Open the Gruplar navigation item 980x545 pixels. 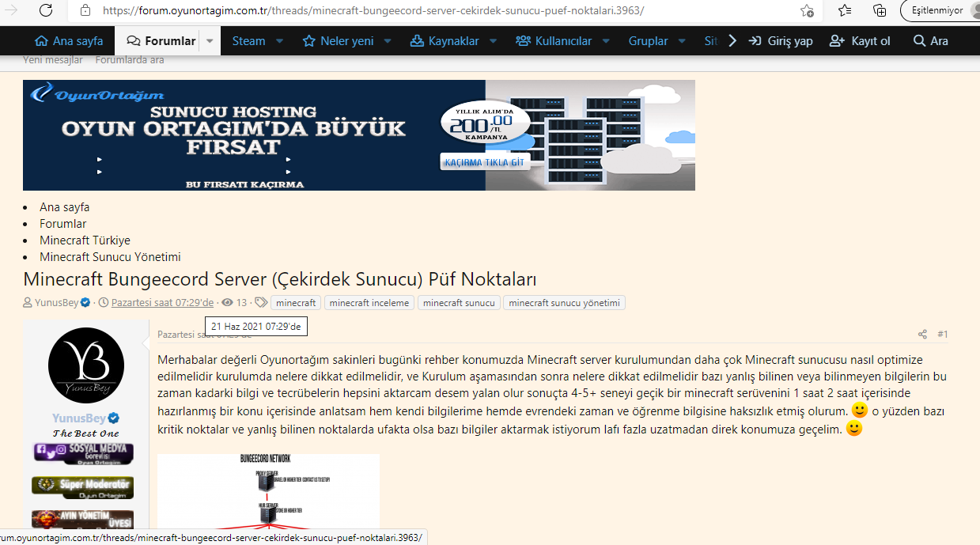click(x=648, y=41)
